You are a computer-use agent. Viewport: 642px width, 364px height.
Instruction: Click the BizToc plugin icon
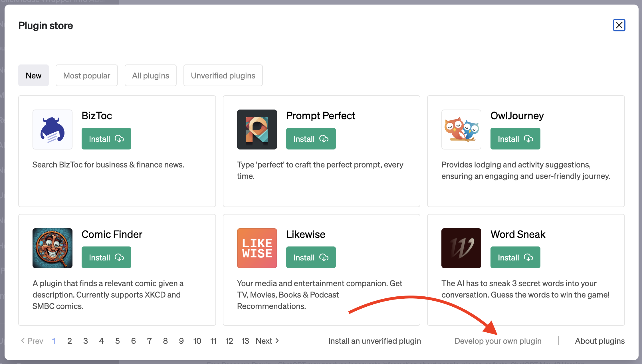point(53,130)
